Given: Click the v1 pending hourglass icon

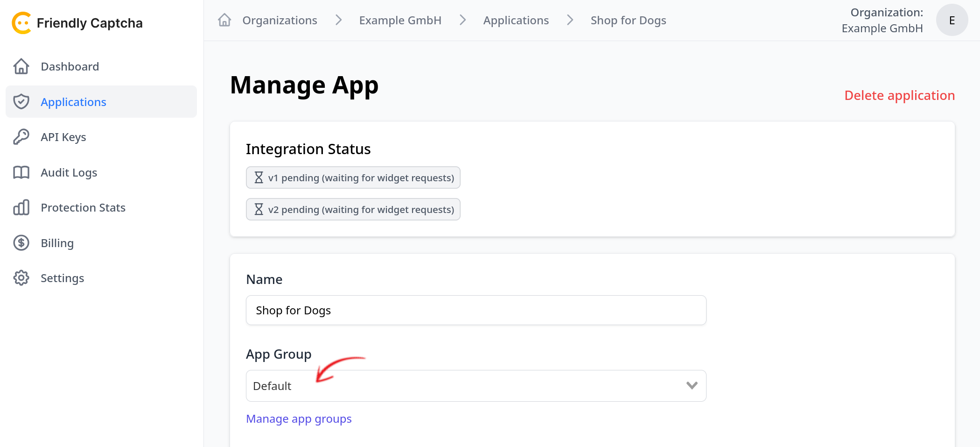Looking at the screenshot, I should (259, 177).
